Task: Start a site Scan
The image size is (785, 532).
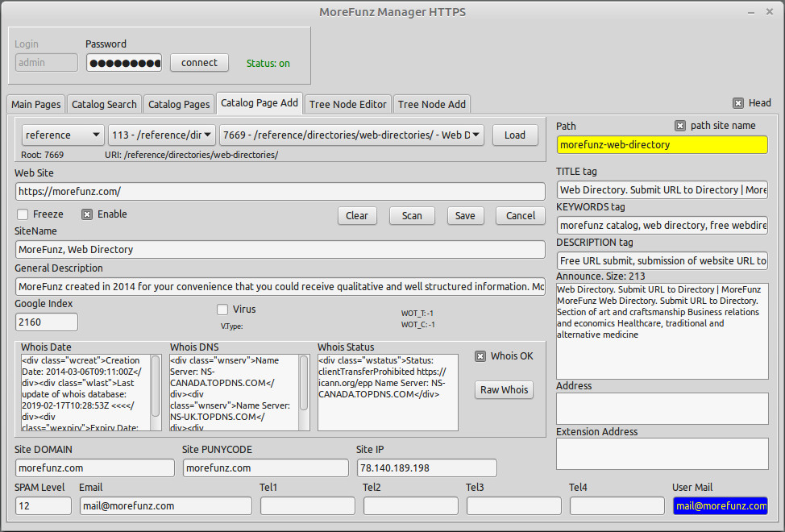Action: tap(412, 216)
